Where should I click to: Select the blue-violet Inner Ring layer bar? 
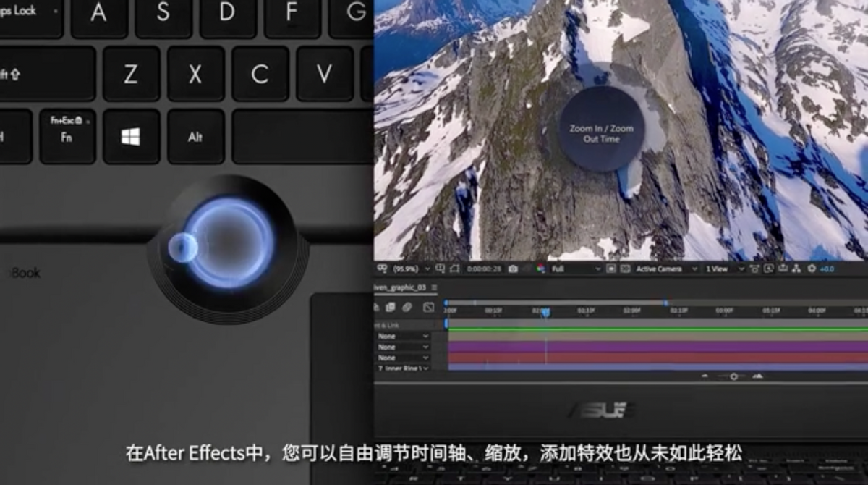(x=658, y=368)
